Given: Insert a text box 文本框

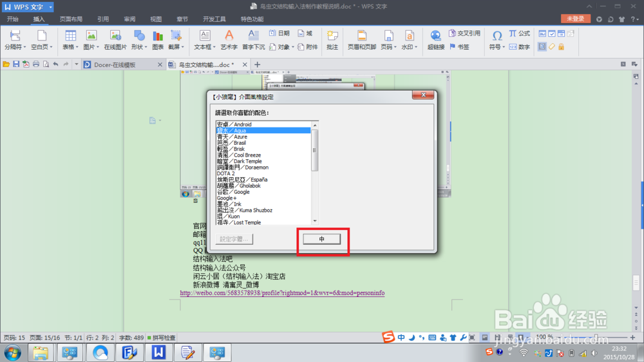Looking at the screenshot, I should pyautogui.click(x=205, y=40).
